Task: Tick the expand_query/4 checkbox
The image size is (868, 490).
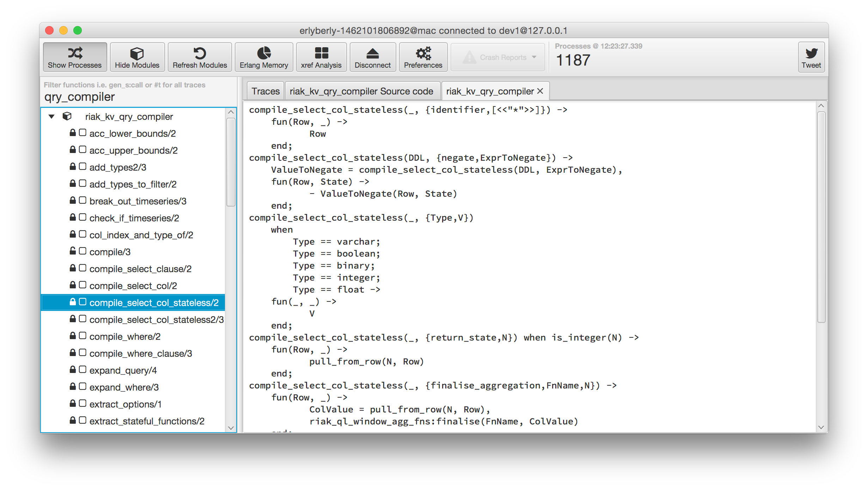Action: (82, 369)
